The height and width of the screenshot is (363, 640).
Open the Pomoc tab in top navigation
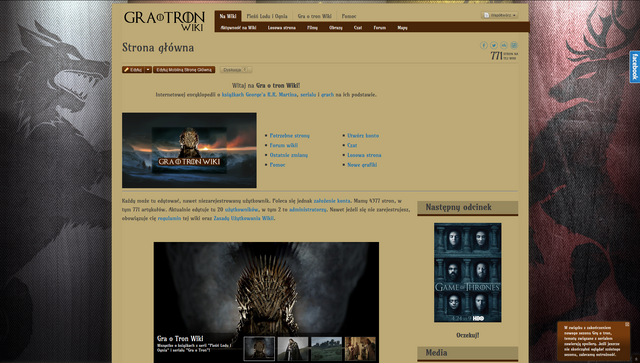pyautogui.click(x=349, y=16)
